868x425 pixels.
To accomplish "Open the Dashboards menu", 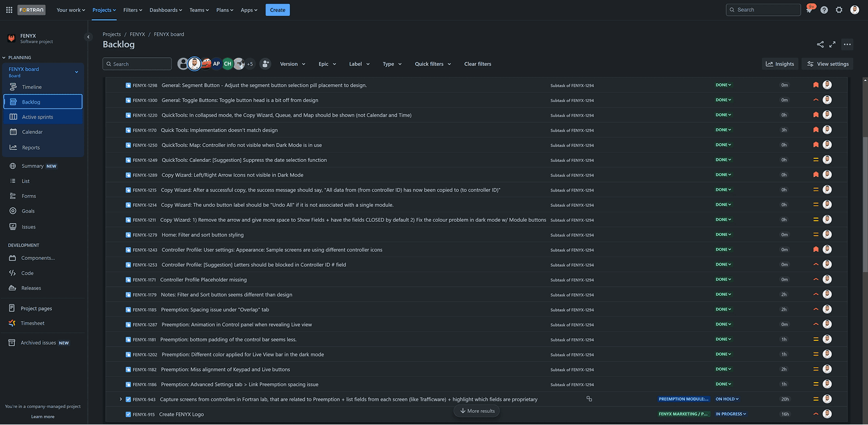I will 166,10.
